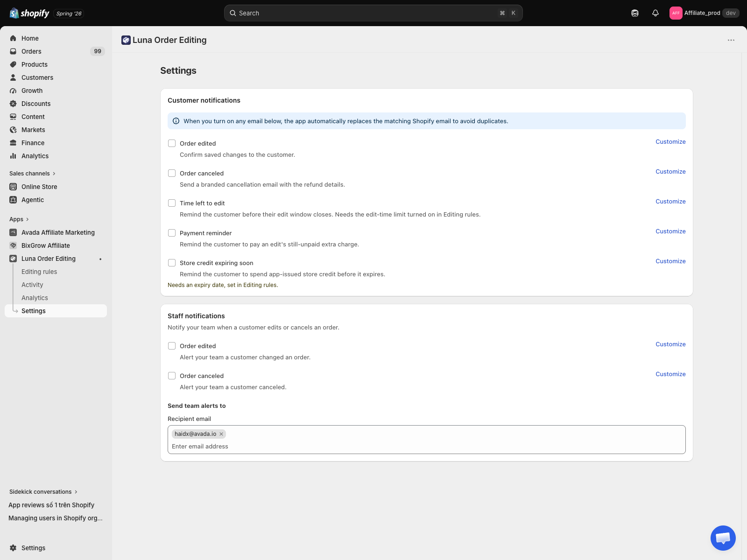Image resolution: width=747 pixels, height=560 pixels.
Task: Click the Markets globe icon
Action: click(x=13, y=130)
